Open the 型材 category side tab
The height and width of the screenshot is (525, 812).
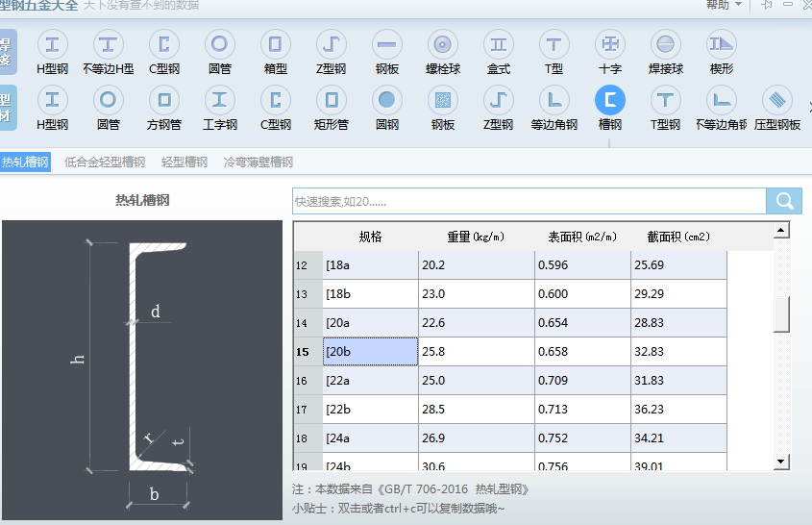click(8, 108)
